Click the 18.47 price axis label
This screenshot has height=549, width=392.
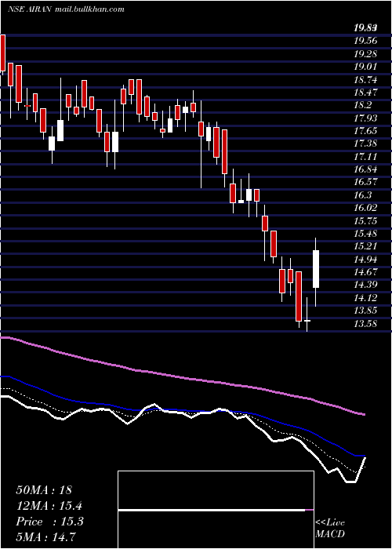point(365,93)
